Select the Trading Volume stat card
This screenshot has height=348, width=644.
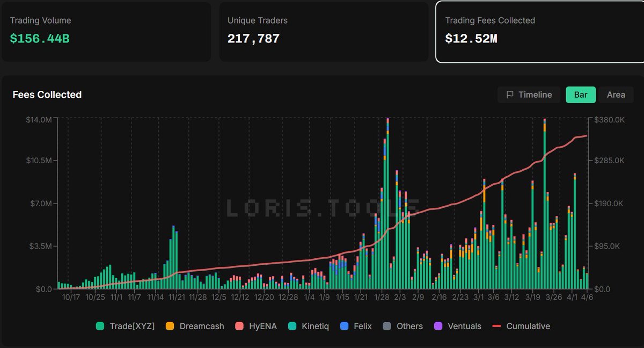coord(106,31)
